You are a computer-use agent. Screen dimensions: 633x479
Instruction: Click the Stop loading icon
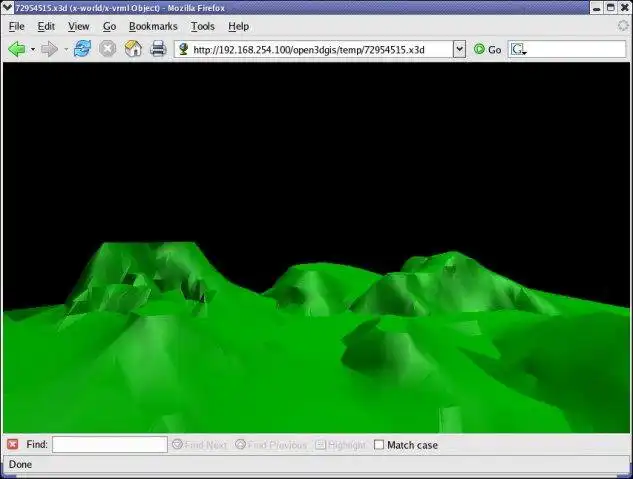pyautogui.click(x=107, y=49)
